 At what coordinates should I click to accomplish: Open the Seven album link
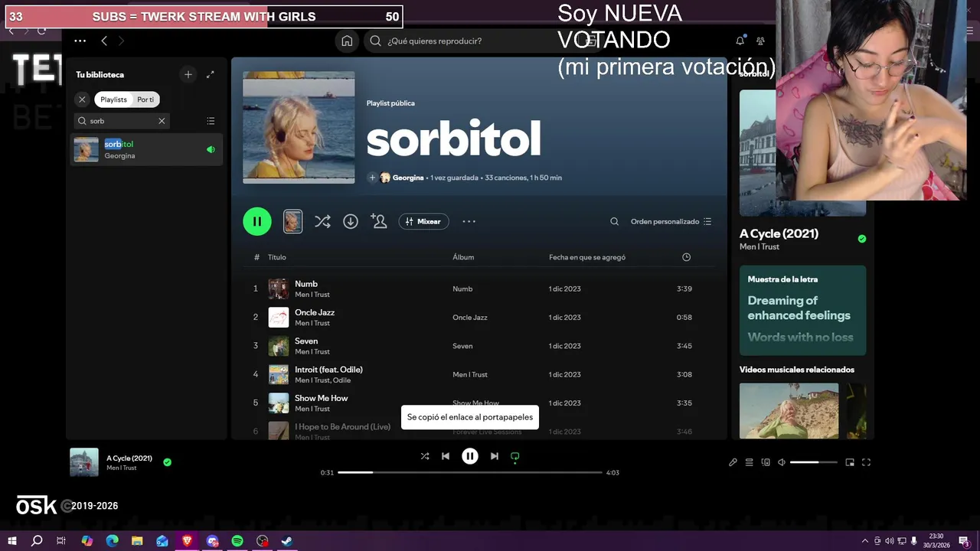(x=462, y=346)
